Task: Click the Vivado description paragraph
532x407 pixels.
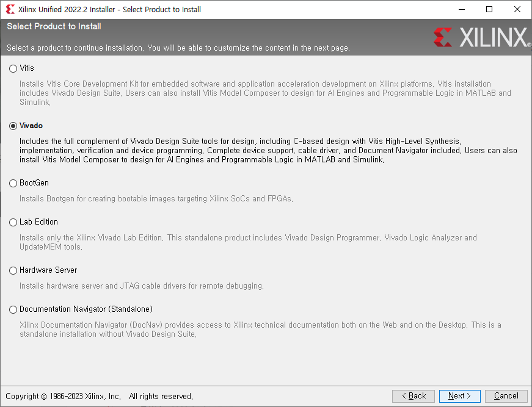Action: coord(268,150)
